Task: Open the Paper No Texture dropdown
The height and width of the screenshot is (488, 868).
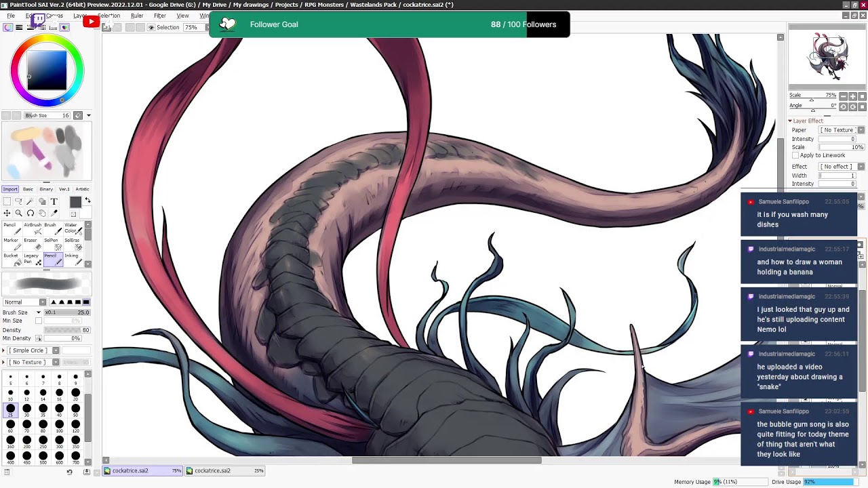Action: (x=841, y=130)
